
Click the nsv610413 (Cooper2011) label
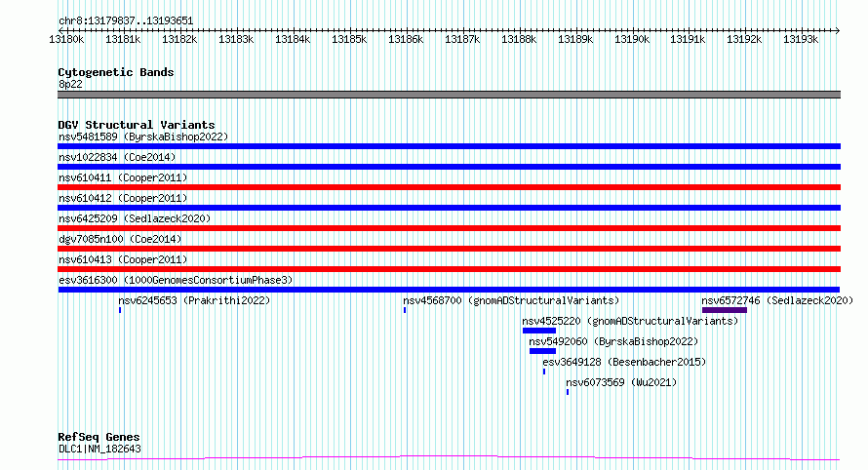click(x=123, y=259)
